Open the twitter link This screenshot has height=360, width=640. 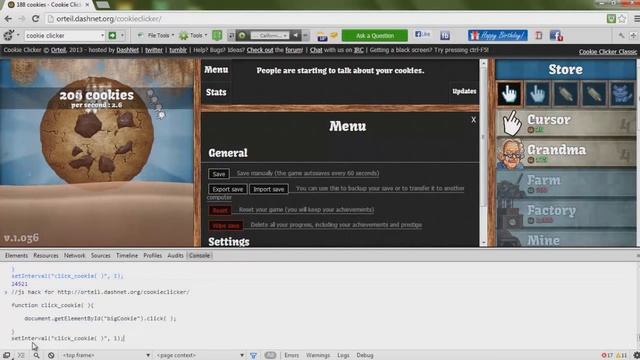tap(154, 50)
